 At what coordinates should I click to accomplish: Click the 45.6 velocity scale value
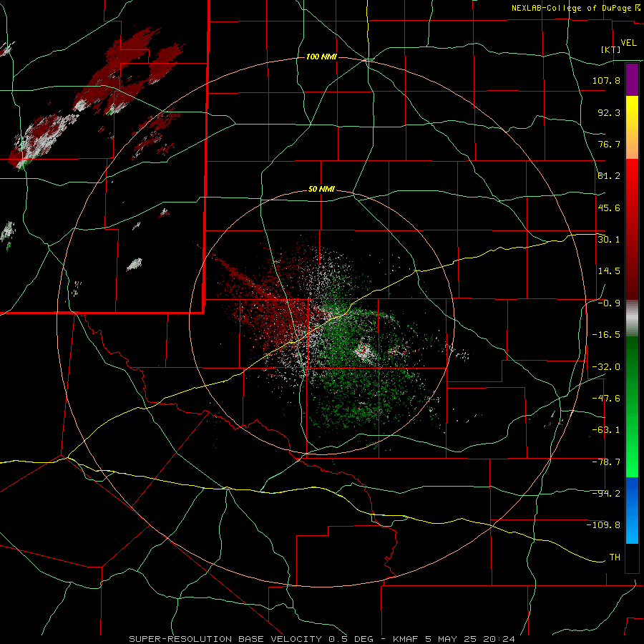609,208
